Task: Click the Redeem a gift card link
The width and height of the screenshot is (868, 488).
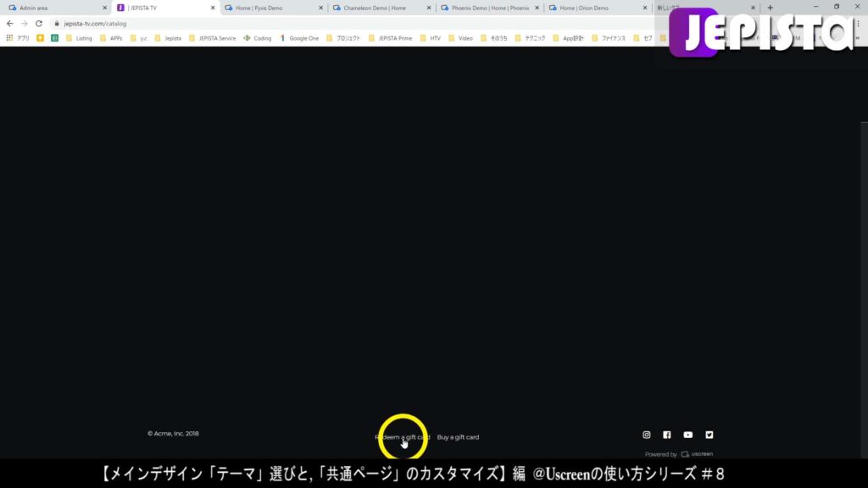Action: pos(403,437)
